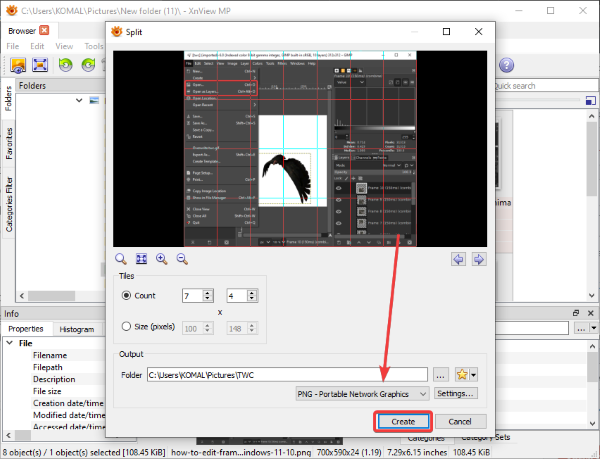Go to next image with right arrow

click(x=479, y=259)
